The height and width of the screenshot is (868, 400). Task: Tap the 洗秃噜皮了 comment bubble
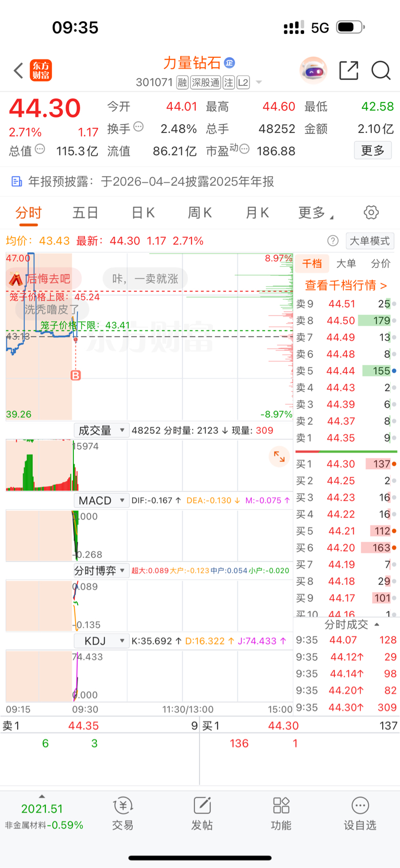click(52, 310)
